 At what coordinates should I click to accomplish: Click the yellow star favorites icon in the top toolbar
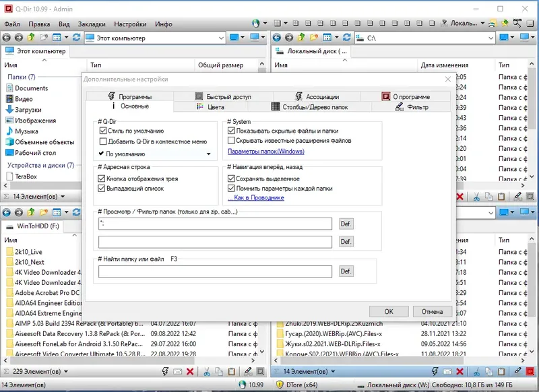(505, 24)
